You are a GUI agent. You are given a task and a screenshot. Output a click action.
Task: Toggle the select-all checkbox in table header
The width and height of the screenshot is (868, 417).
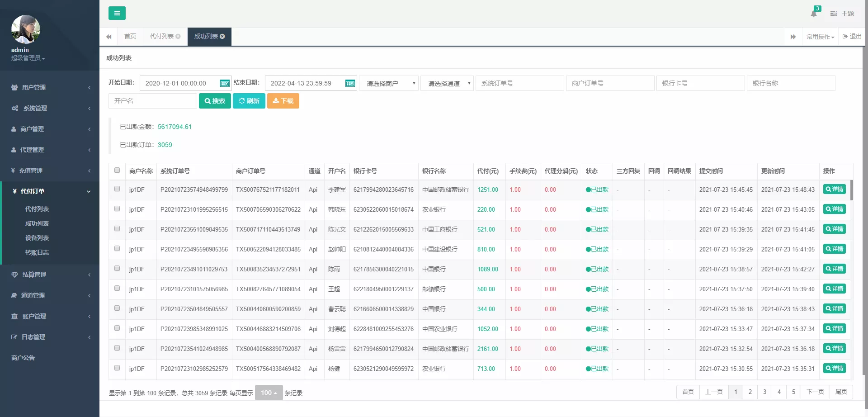[x=117, y=171]
